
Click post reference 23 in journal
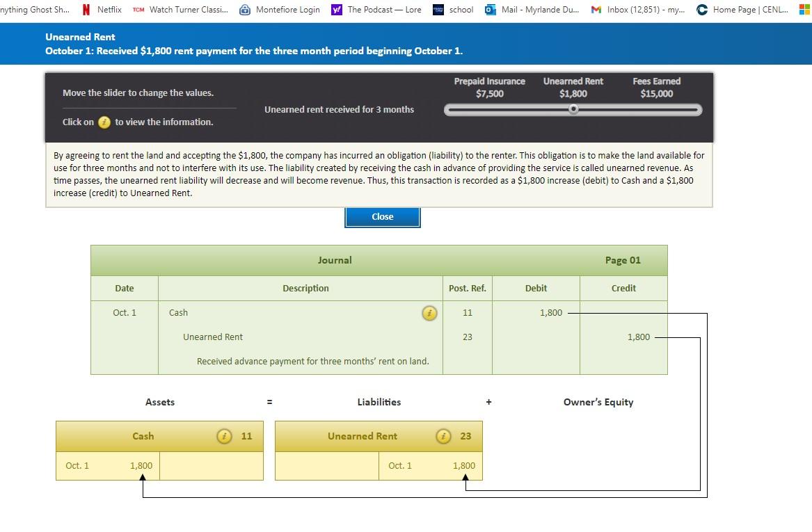pyautogui.click(x=467, y=337)
